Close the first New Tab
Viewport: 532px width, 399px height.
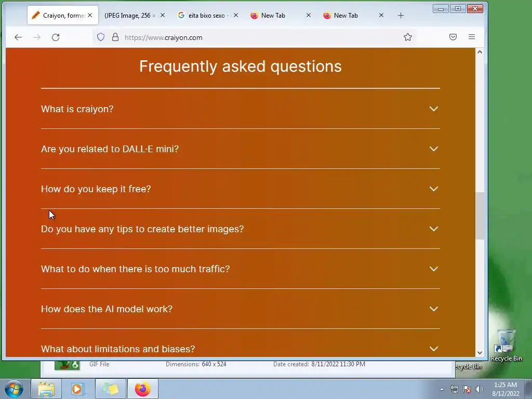309,15
